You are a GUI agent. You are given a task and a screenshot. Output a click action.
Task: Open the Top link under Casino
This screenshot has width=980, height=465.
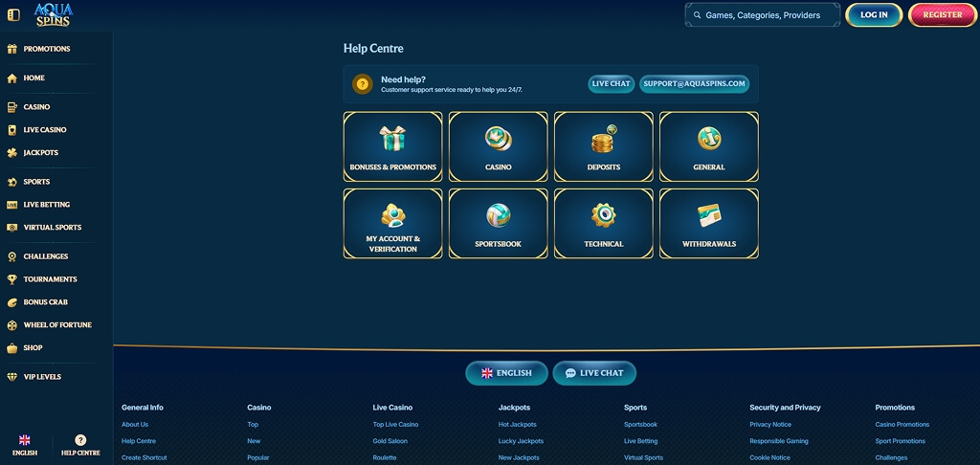(253, 425)
